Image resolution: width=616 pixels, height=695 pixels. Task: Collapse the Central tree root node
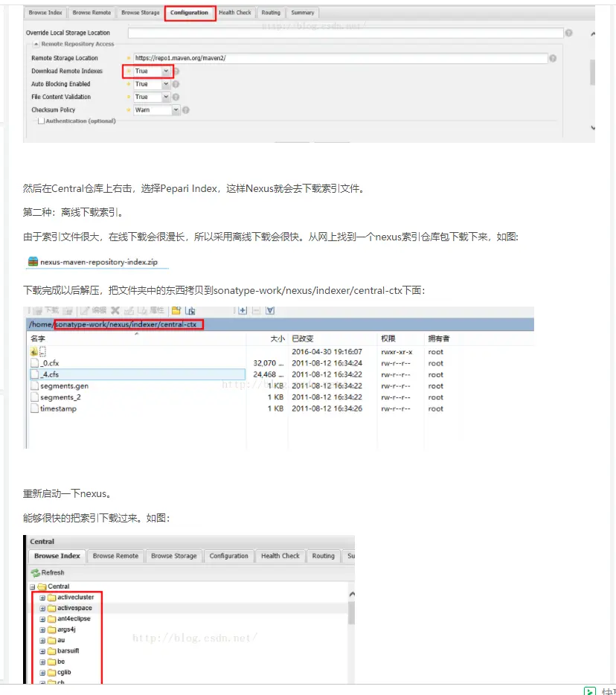32,587
